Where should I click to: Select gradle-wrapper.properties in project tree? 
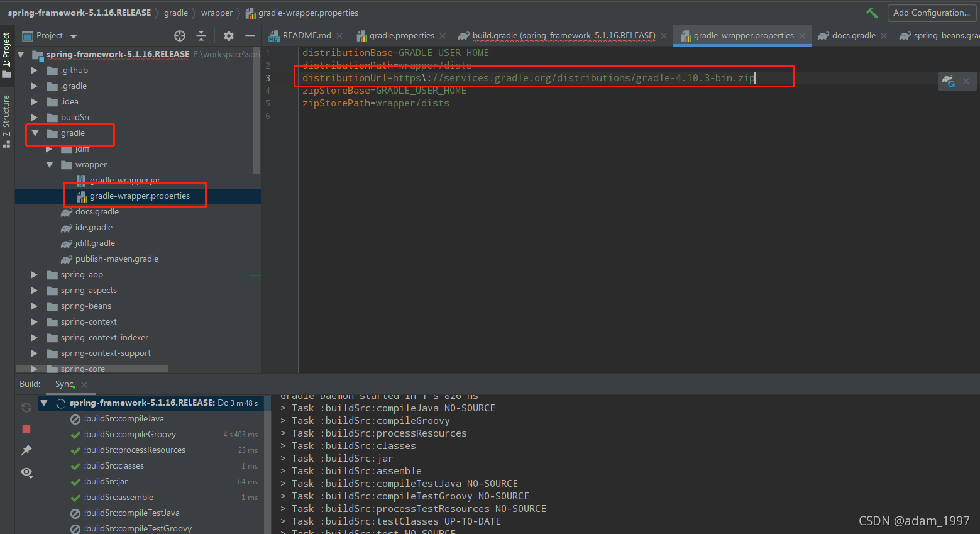[138, 196]
